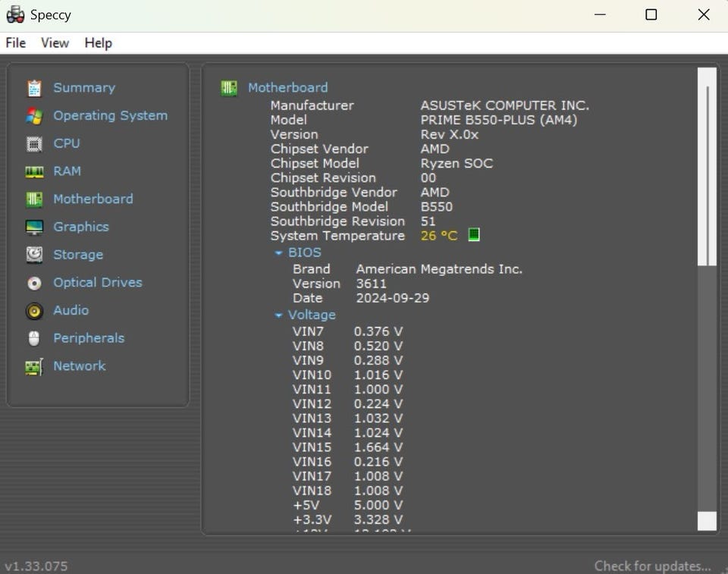
Task: Click the CPU chip icon
Action: point(34,144)
